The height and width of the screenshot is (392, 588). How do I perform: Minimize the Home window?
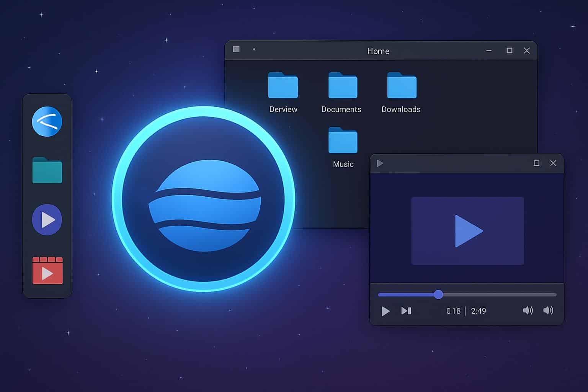pyautogui.click(x=489, y=51)
